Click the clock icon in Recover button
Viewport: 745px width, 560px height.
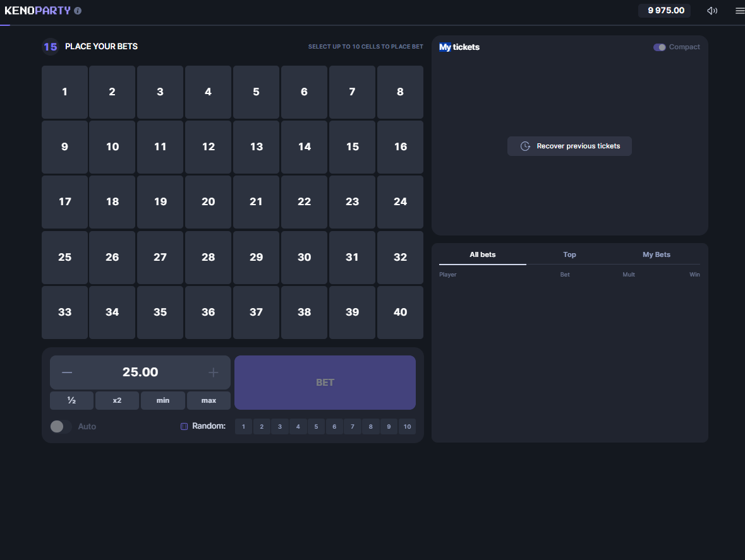tap(525, 146)
